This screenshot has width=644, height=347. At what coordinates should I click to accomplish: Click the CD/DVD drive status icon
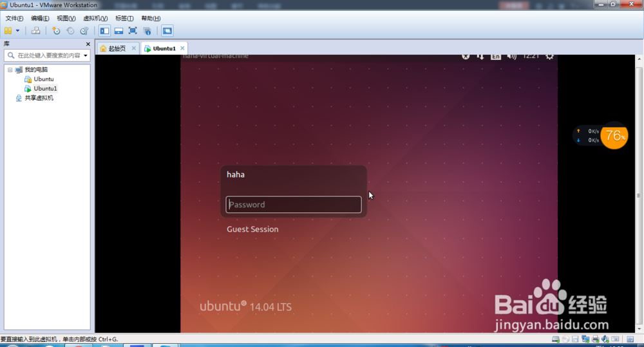[x=565, y=339]
